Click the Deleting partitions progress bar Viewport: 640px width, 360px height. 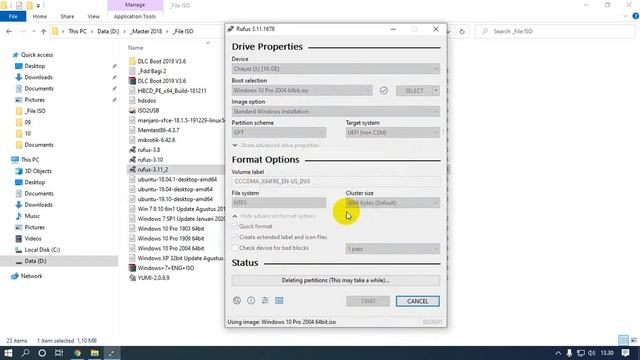point(336,280)
